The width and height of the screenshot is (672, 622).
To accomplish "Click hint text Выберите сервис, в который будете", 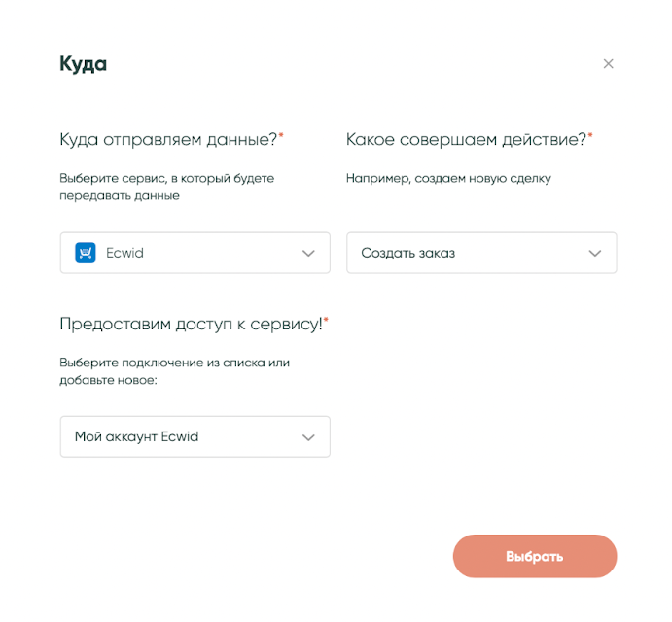I will [167, 178].
